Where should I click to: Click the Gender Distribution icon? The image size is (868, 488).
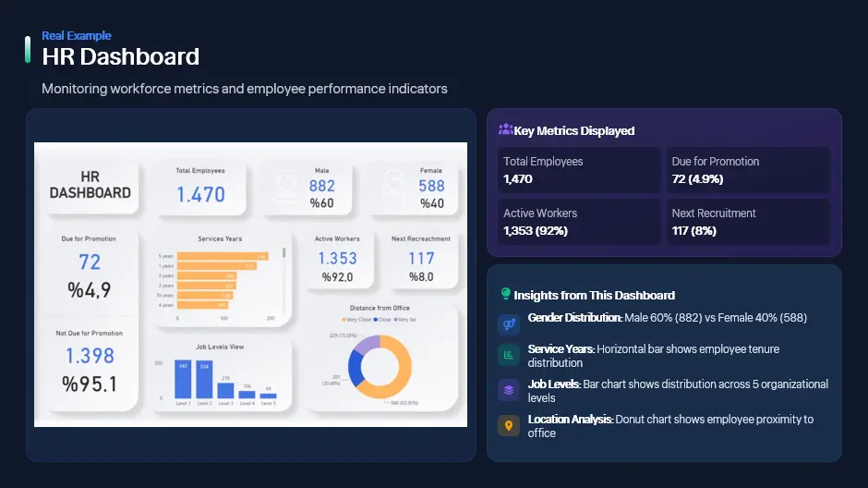click(508, 324)
